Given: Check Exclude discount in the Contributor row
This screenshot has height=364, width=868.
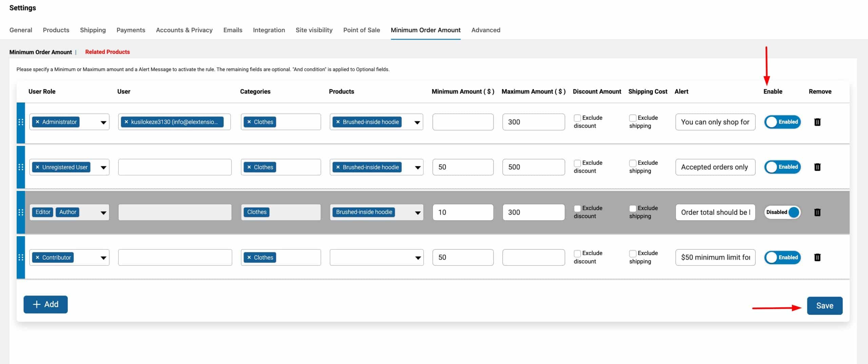Looking at the screenshot, I should pyautogui.click(x=577, y=253).
